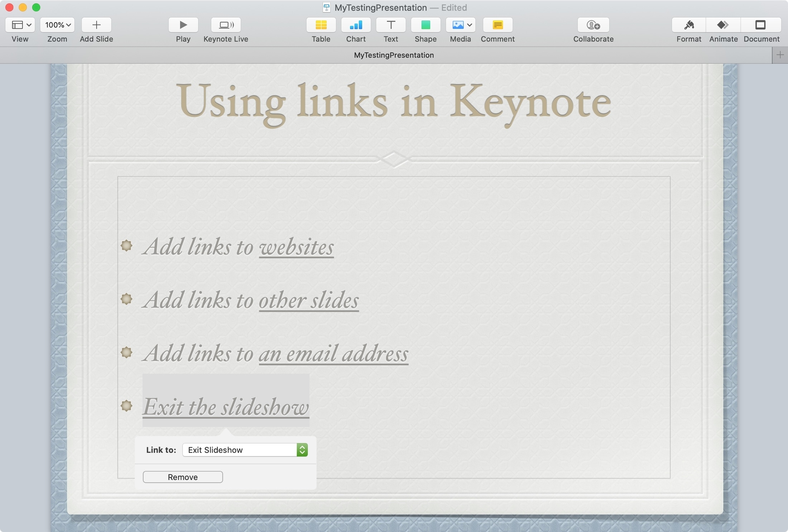
Task: Click the document icon in title bar
Action: point(326,8)
